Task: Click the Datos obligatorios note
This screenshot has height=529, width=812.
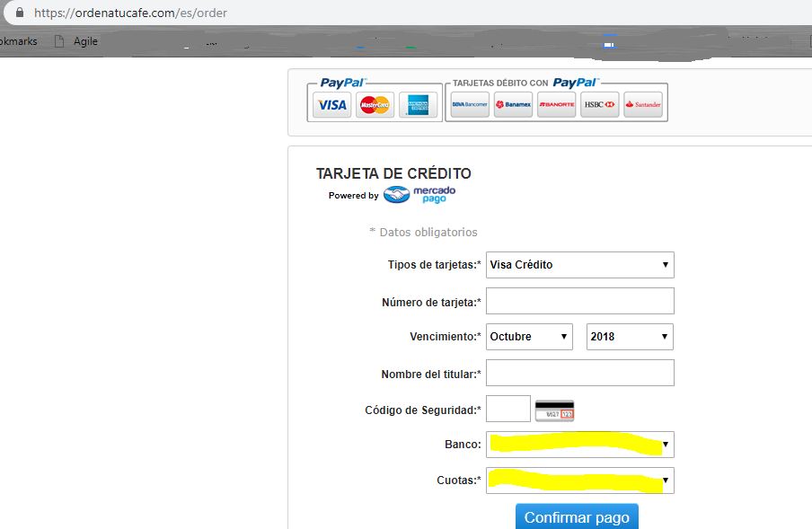Action: click(424, 232)
